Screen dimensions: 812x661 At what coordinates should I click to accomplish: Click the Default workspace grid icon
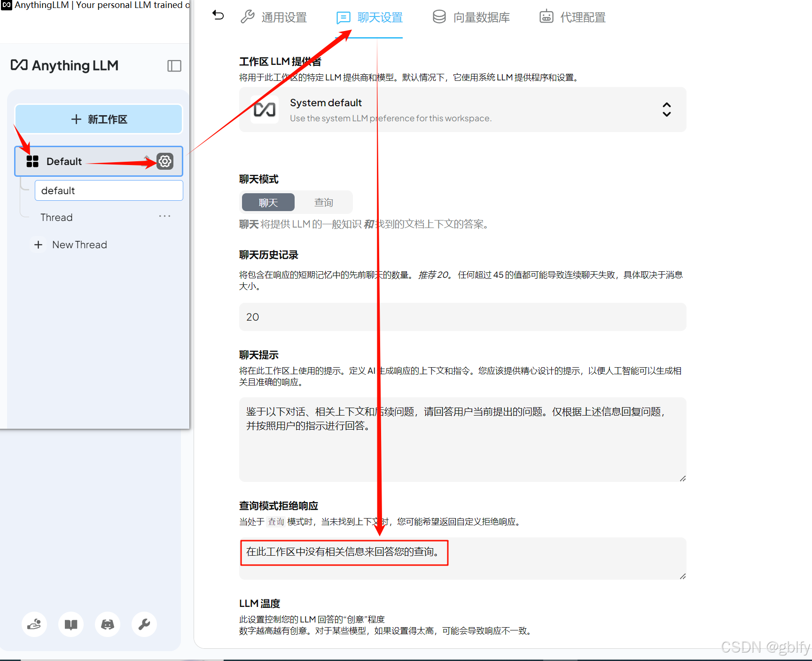point(32,161)
